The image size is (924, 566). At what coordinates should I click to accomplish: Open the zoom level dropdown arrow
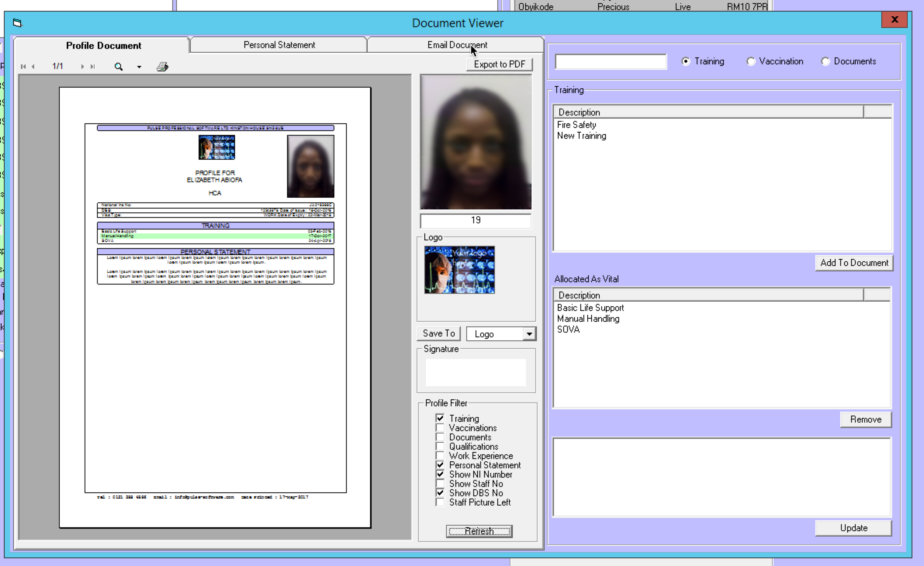point(139,67)
